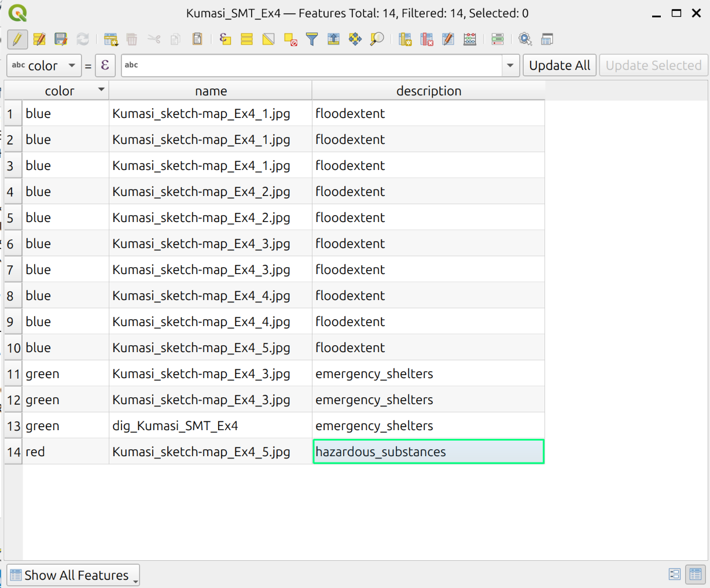Deselect all features icon
Image resolution: width=710 pixels, height=588 pixels.
[x=290, y=39]
